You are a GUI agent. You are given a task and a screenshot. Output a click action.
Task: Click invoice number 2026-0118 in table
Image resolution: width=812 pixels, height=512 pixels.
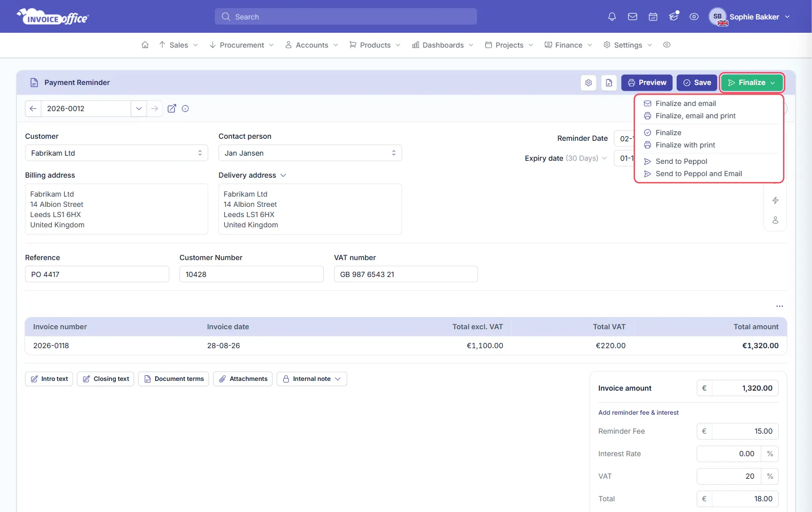coord(51,346)
